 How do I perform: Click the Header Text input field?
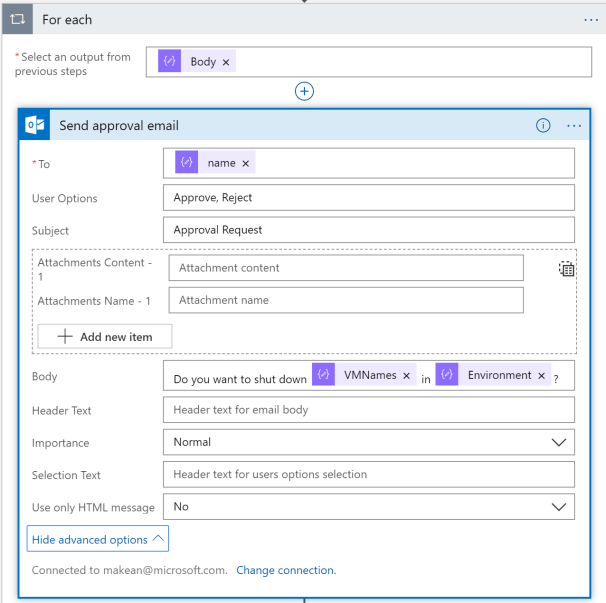pos(368,410)
